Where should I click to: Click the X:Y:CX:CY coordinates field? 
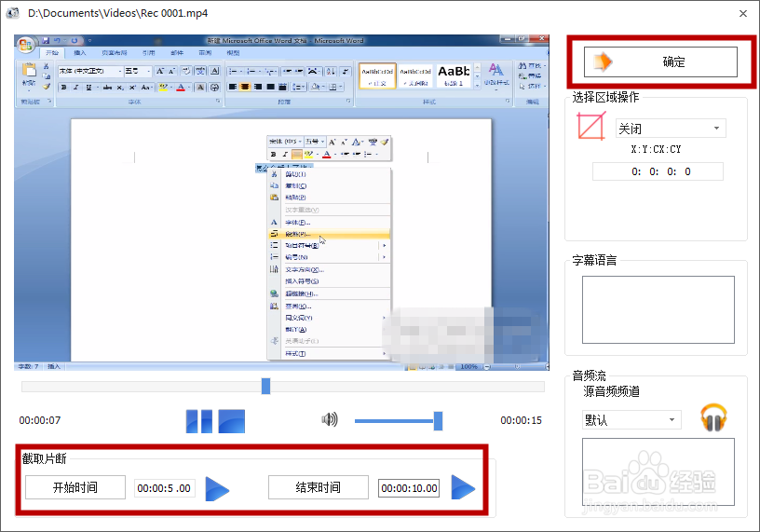(658, 171)
